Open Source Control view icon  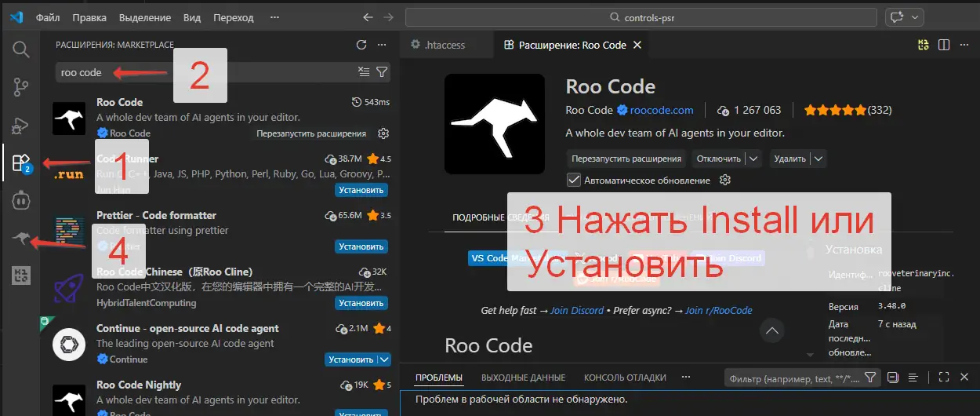point(21,87)
